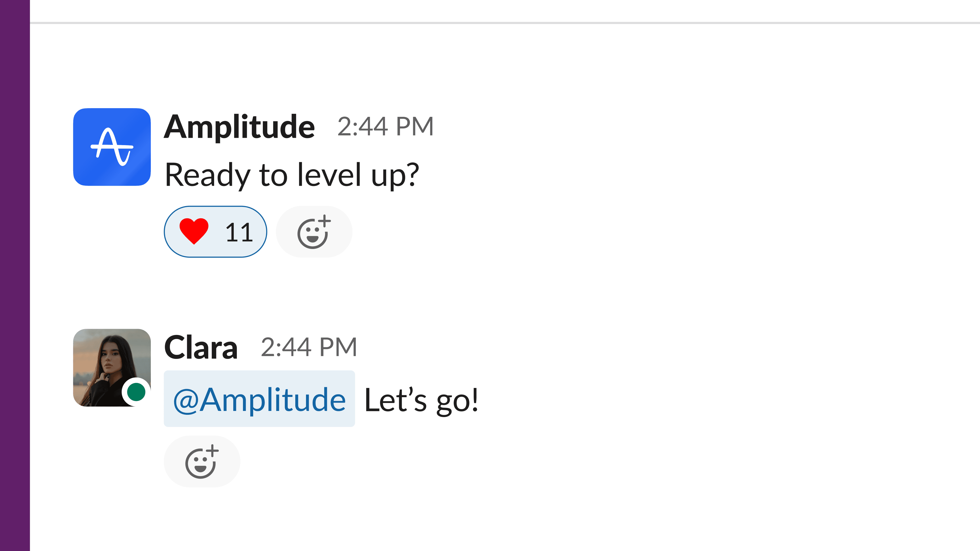Open the Amplitude app logo avatar
The image size is (980, 551).
pos(112,147)
